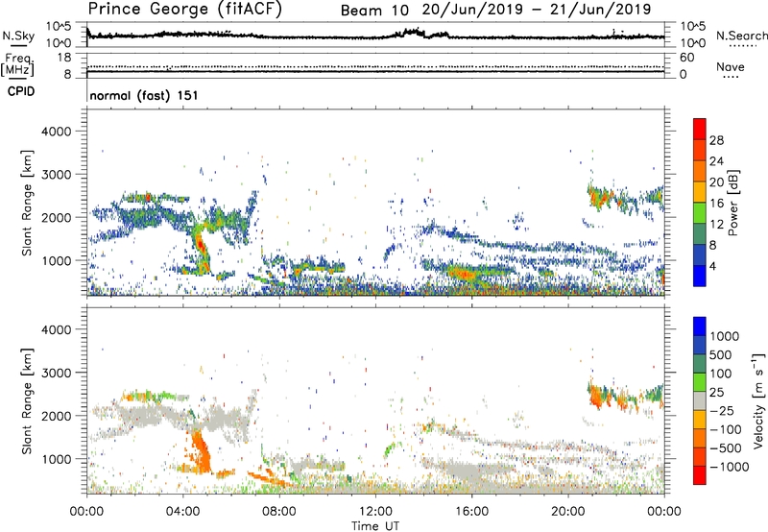Click the '-1000' tick on the velocity colorbar

click(729, 467)
